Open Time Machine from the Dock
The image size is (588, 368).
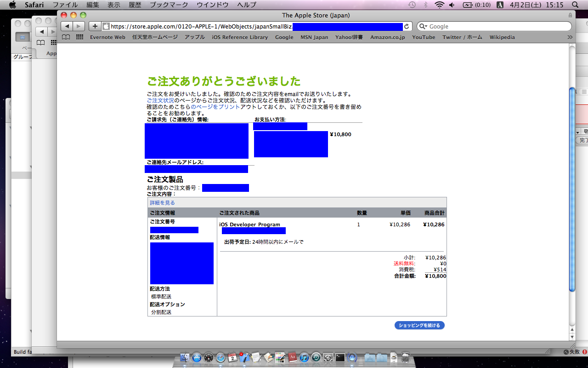click(316, 357)
